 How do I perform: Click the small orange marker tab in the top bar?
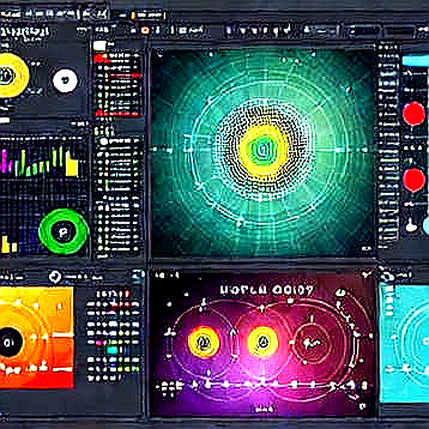pos(133,15)
